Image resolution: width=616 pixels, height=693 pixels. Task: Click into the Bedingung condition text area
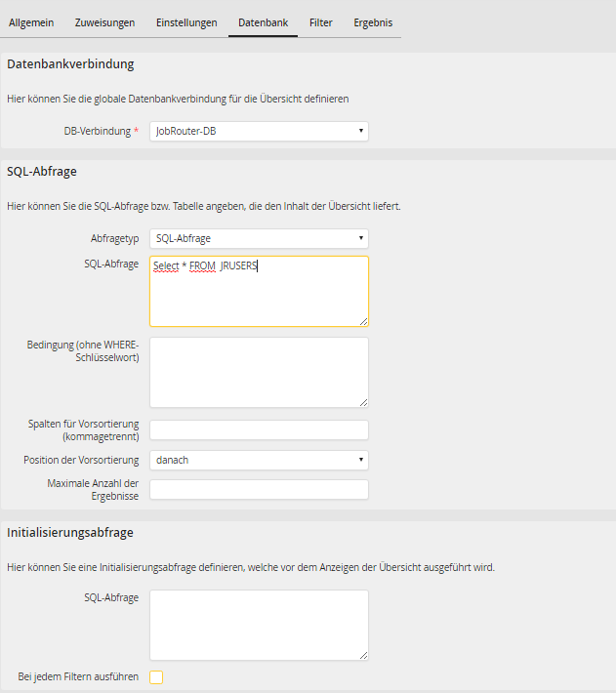click(x=259, y=372)
